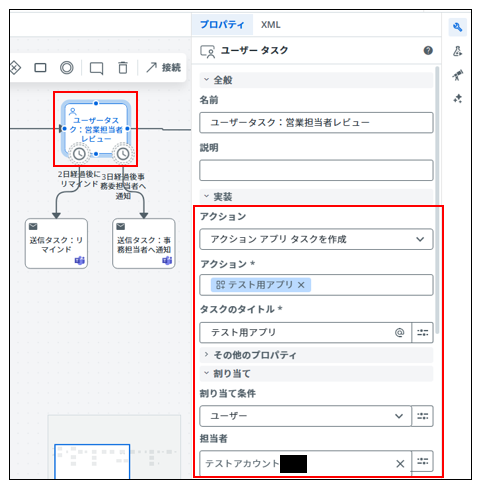The image size is (483, 491).
Task: Select the double-circle end event icon
Action: tap(67, 68)
